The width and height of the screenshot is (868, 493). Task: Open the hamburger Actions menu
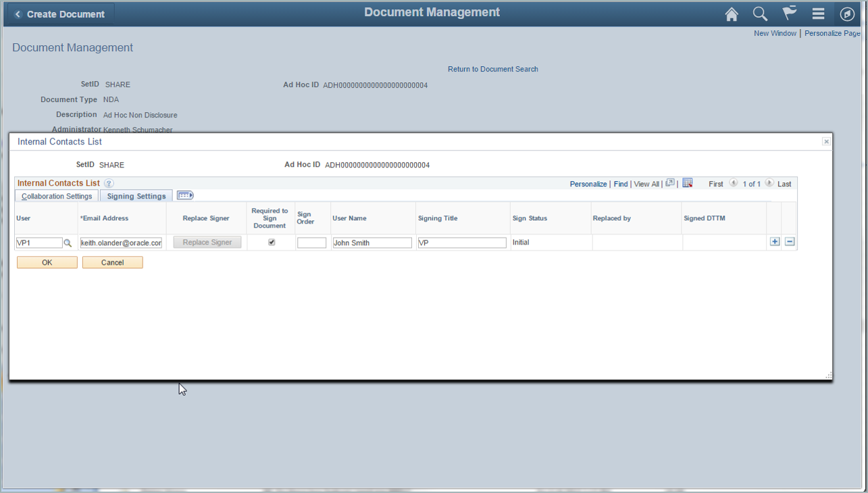pyautogui.click(x=818, y=14)
